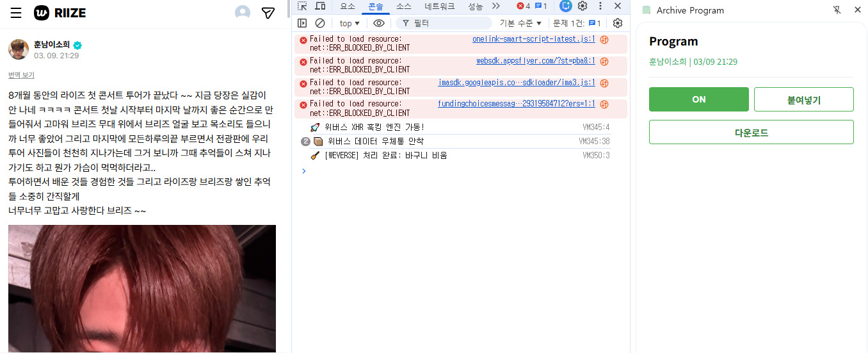Image resolution: width=868 pixels, height=355 pixels.
Task: Open console settings gear icon
Action: click(618, 23)
